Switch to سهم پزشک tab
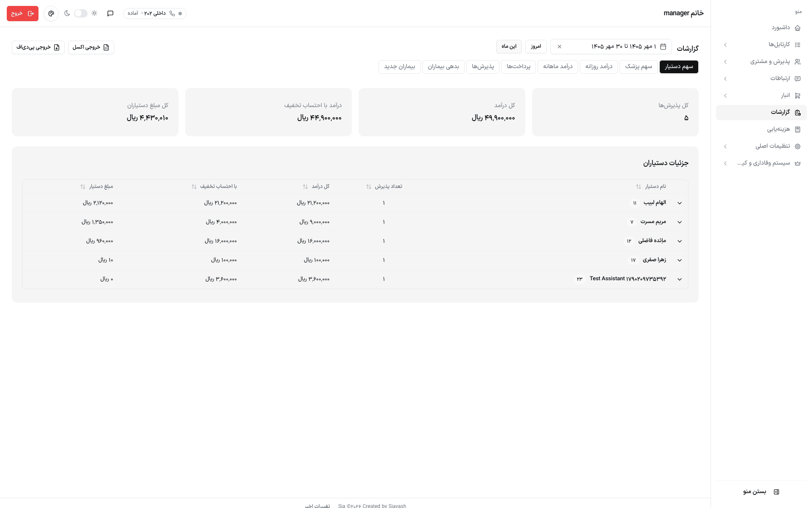 [639, 67]
